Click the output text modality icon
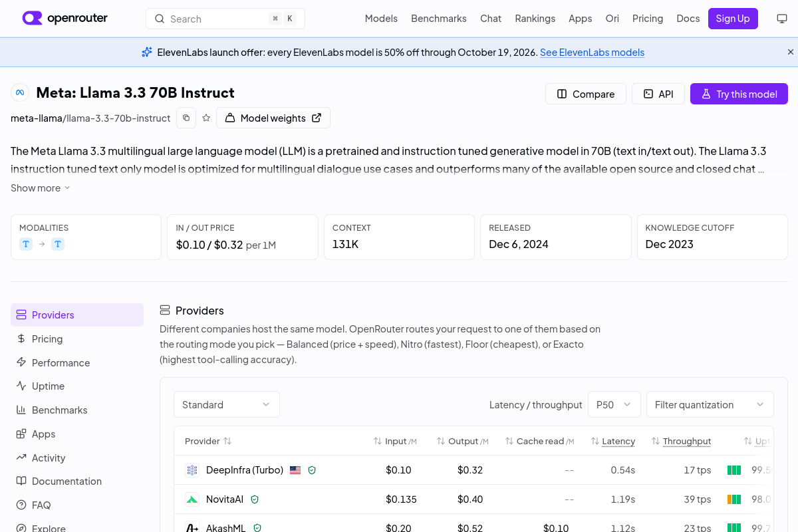This screenshot has width=798, height=532. (58, 244)
